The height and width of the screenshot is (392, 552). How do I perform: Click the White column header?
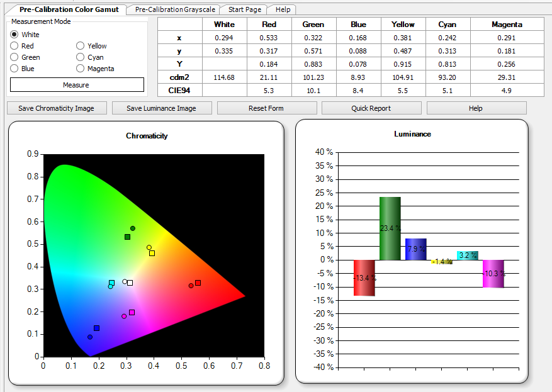coord(224,25)
